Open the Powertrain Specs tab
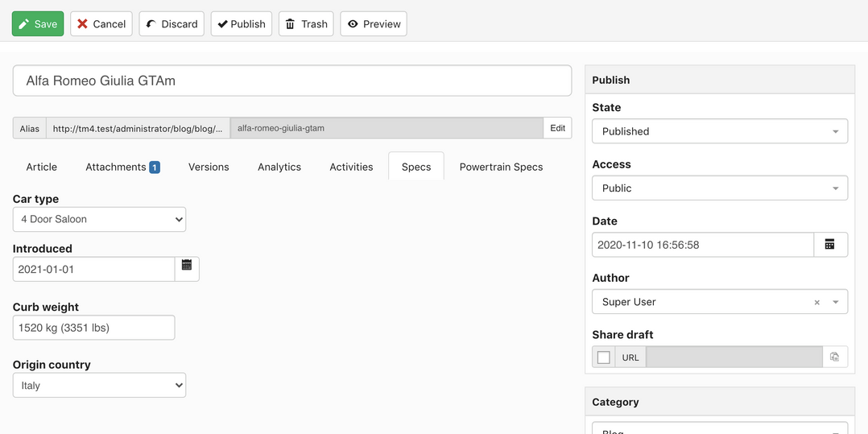The width and height of the screenshot is (868, 434). click(x=501, y=167)
